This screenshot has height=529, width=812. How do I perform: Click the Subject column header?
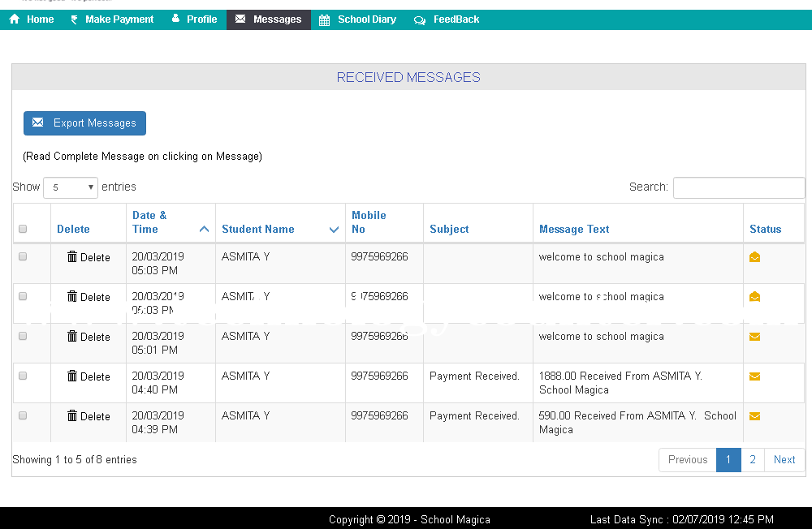pos(478,222)
